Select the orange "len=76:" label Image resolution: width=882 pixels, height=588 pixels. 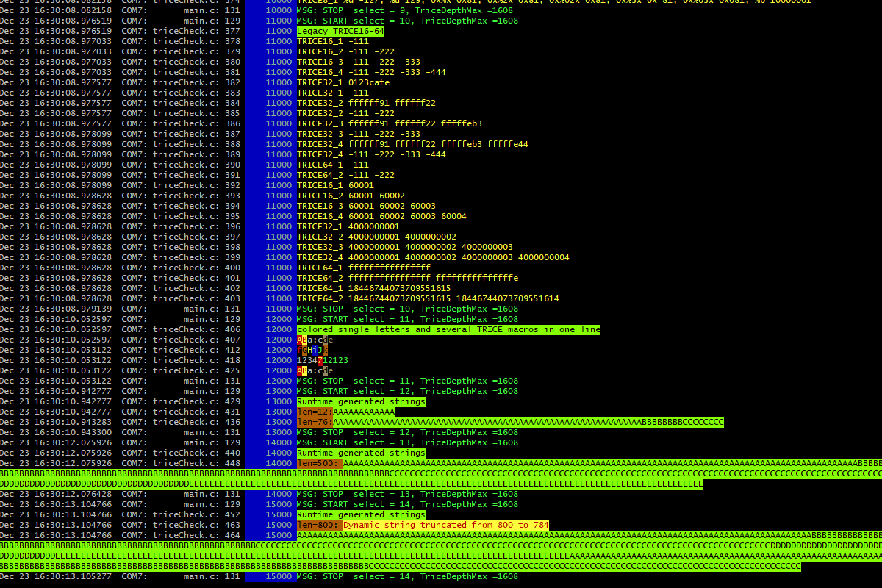[x=315, y=422]
